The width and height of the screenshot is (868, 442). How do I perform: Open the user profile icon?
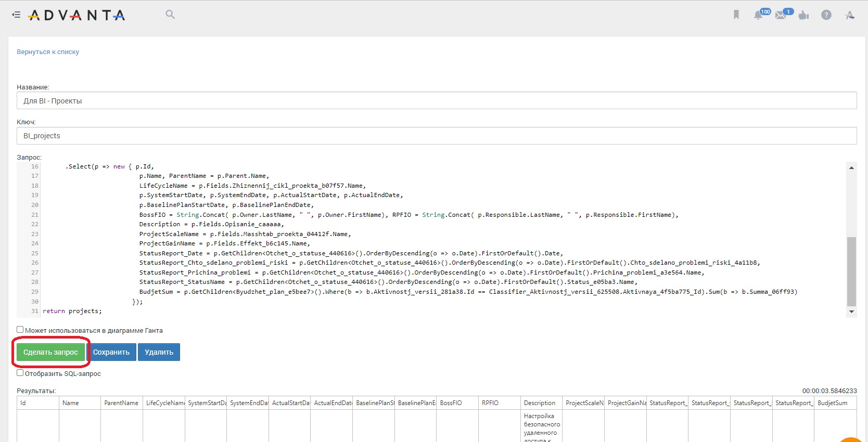coord(850,15)
